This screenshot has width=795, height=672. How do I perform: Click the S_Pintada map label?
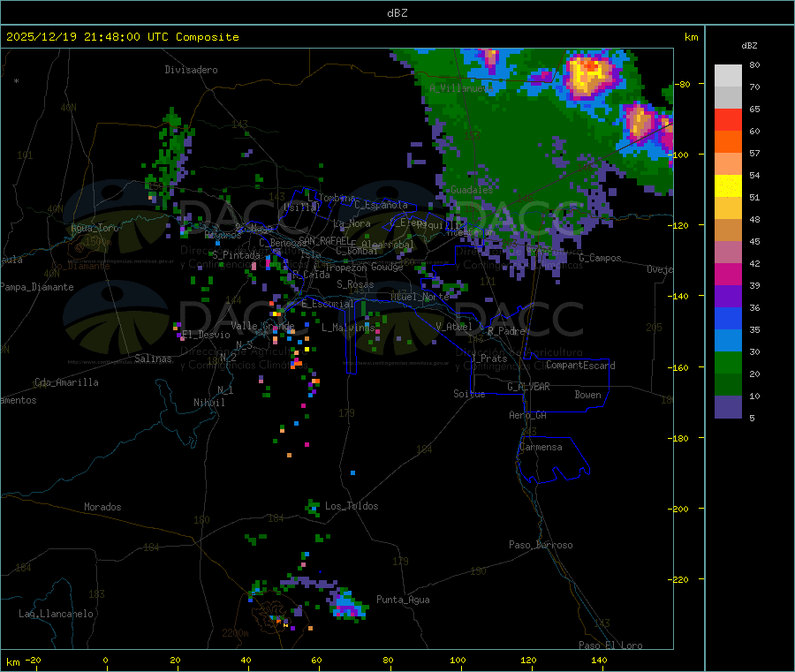point(236,255)
